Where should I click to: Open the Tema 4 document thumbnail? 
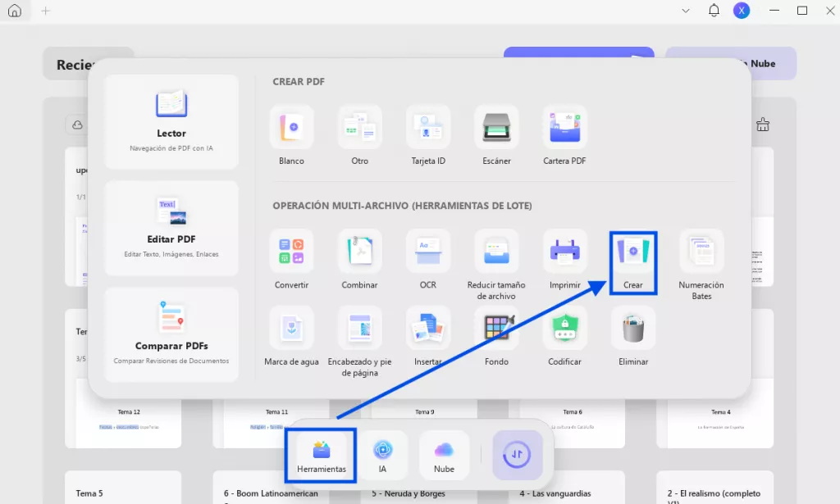pos(720,423)
